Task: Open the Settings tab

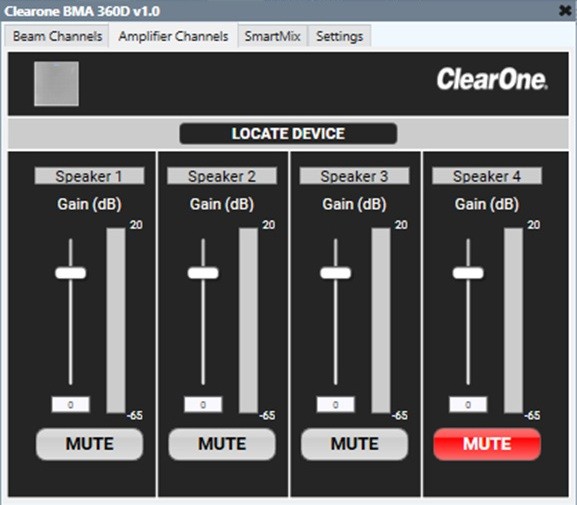Action: pyautogui.click(x=339, y=36)
